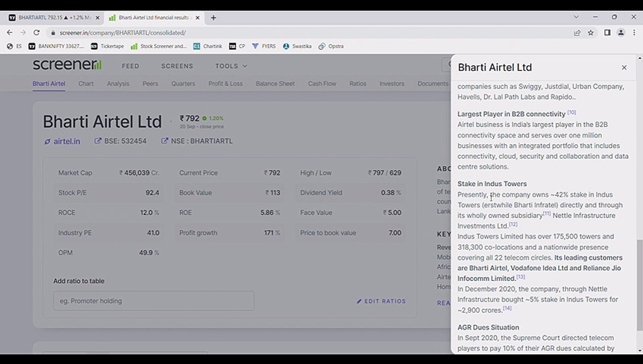The height and width of the screenshot is (364, 643).
Task: Reload the page with refresh icon
Action: (x=36, y=32)
